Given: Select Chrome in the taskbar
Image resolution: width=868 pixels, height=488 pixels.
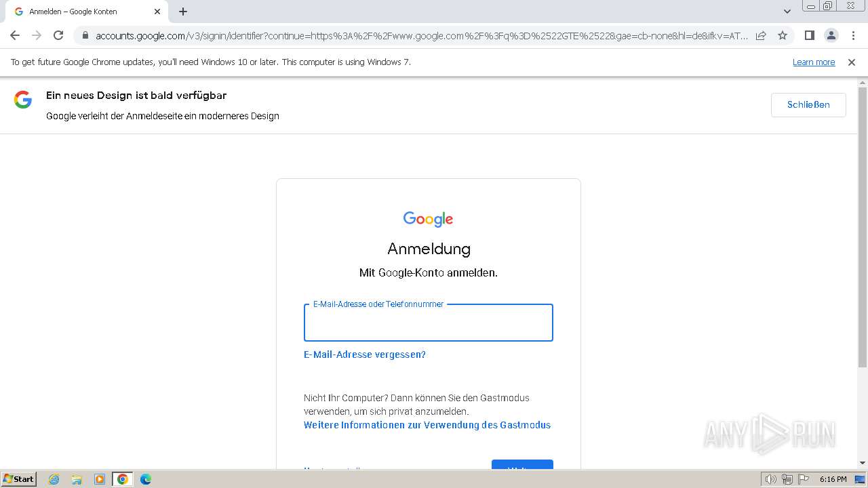Looking at the screenshot, I should (x=123, y=479).
